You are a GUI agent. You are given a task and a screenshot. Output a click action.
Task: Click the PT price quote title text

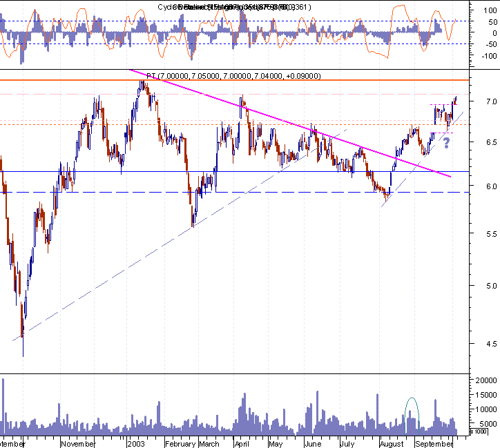coord(233,76)
